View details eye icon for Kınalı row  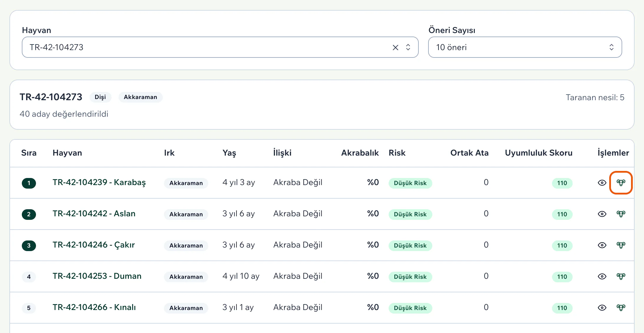(602, 308)
